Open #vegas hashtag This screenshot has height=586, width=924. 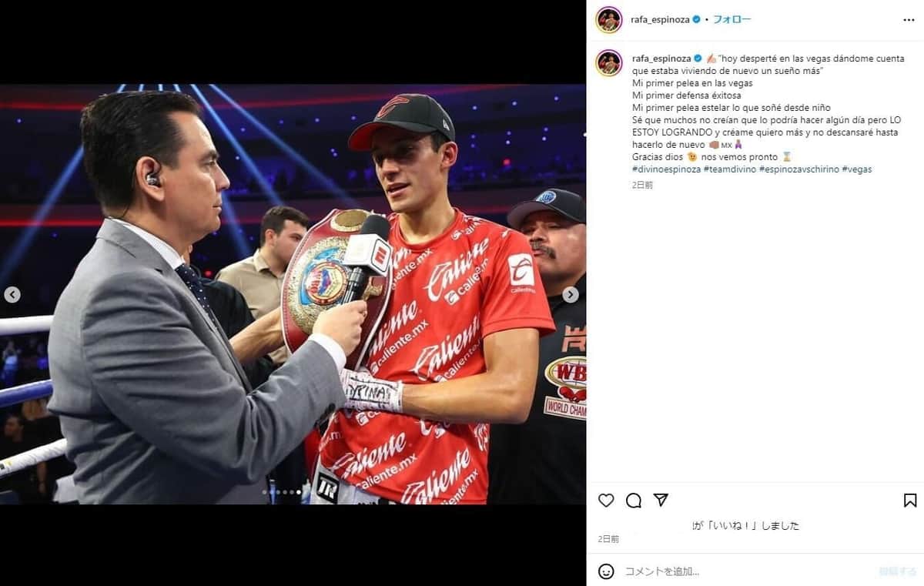[857, 169]
